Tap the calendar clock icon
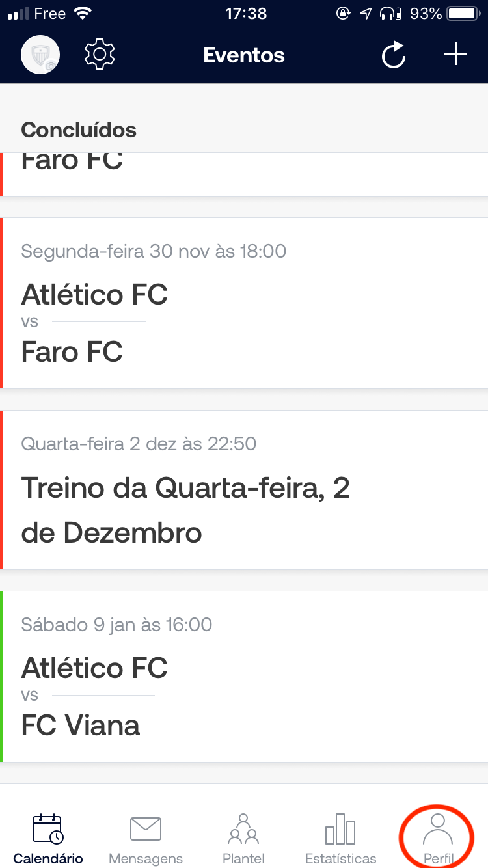488x868 pixels. point(48,828)
